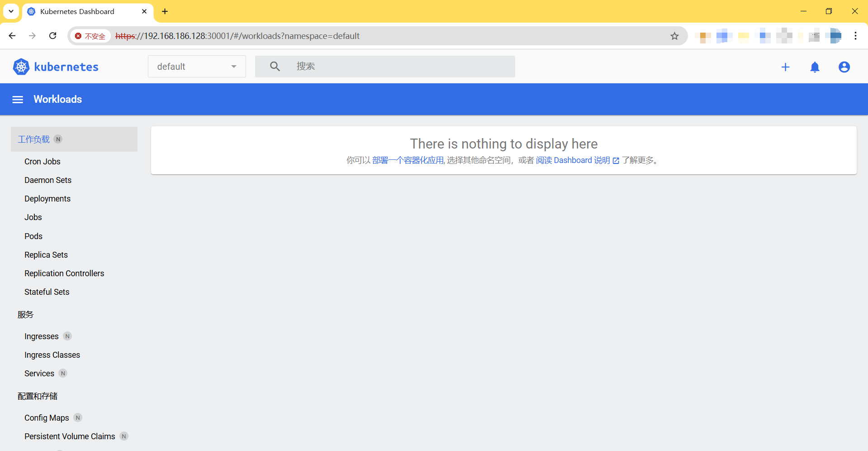Click the browser address bar URL
This screenshot has height=451, width=868.
(x=237, y=36)
